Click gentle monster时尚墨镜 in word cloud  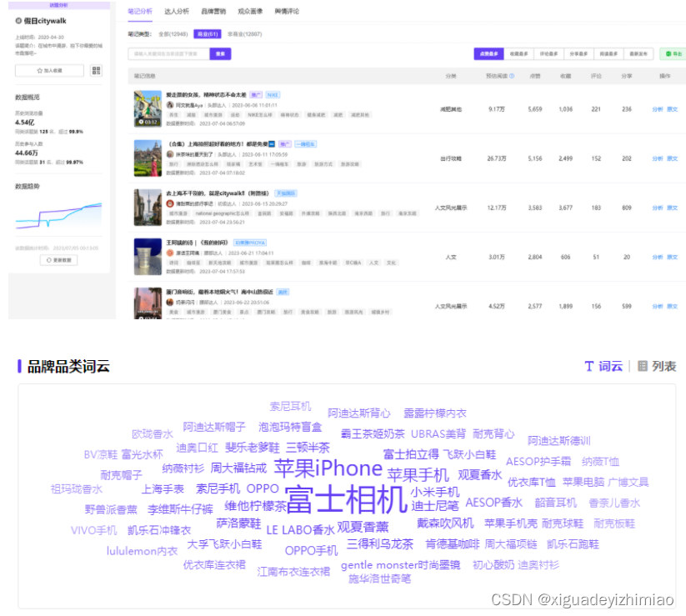coord(400,565)
